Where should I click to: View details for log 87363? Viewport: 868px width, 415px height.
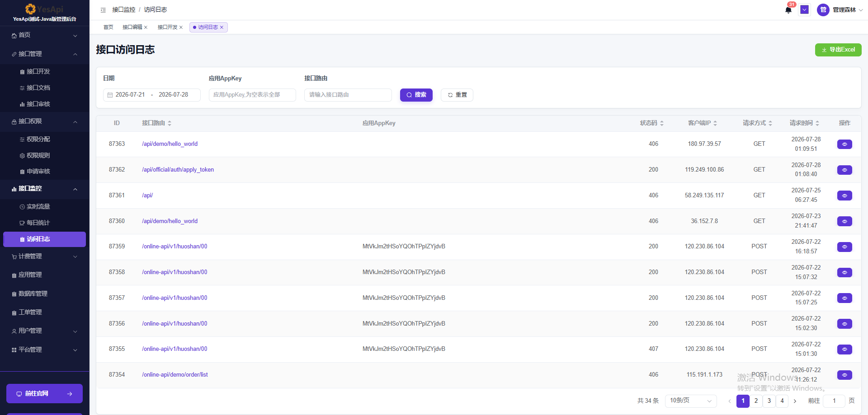point(844,144)
